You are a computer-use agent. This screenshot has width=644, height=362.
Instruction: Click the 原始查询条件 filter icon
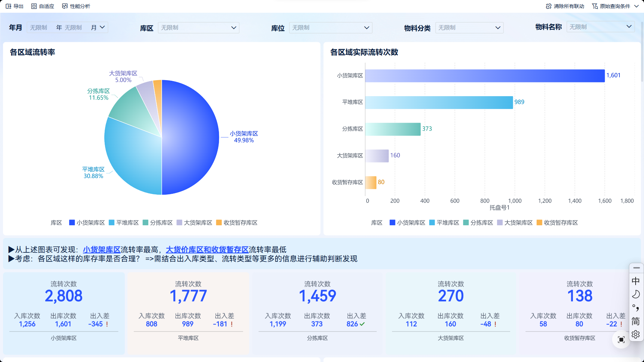pos(595,6)
